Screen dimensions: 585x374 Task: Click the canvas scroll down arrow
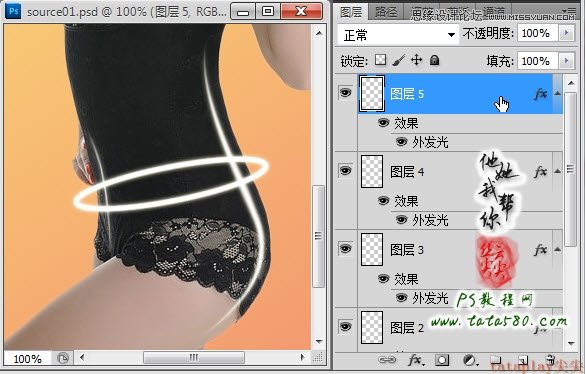tap(319, 341)
